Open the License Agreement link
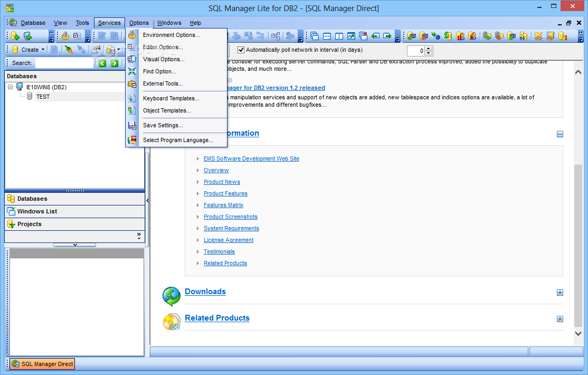 pyautogui.click(x=228, y=240)
